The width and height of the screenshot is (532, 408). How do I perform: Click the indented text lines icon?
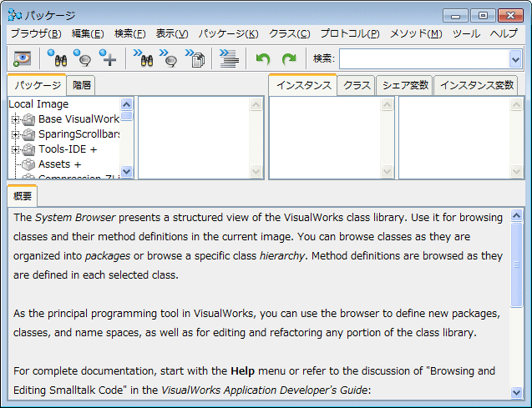point(228,58)
